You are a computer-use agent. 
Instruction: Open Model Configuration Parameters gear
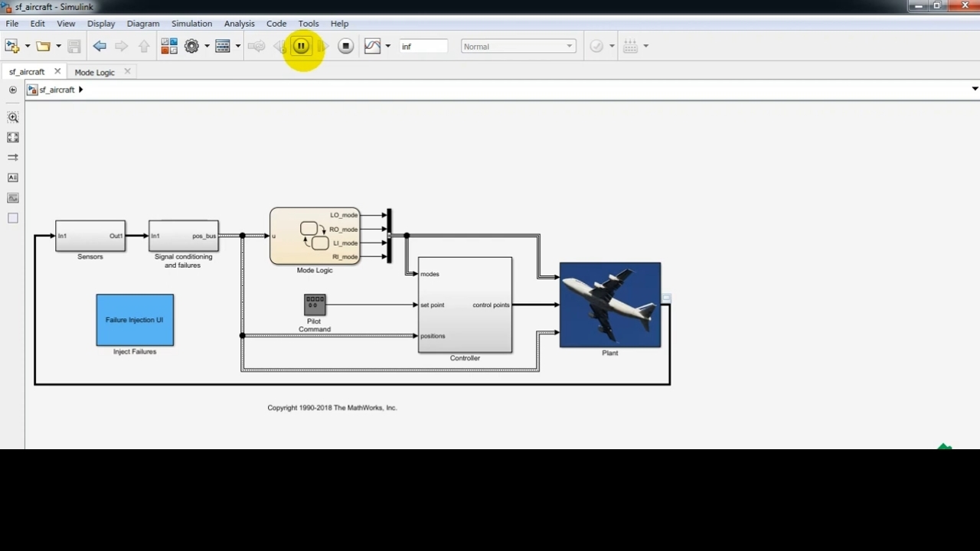(191, 47)
